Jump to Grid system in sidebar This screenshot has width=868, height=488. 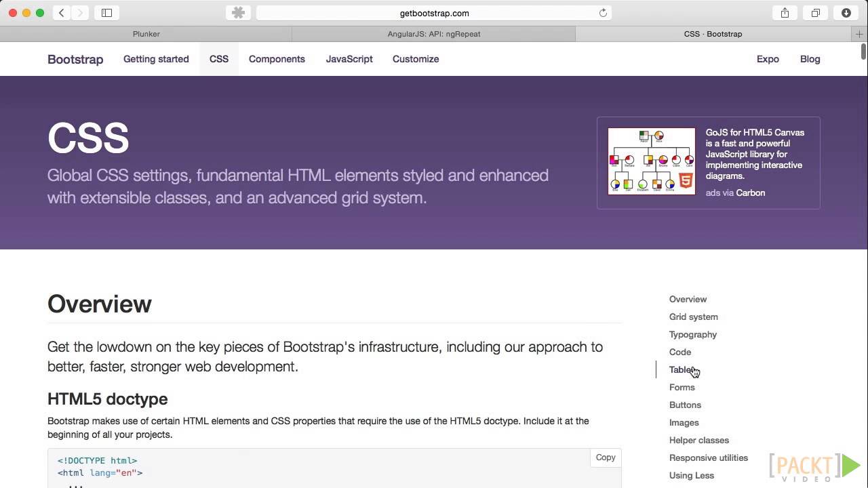693,317
